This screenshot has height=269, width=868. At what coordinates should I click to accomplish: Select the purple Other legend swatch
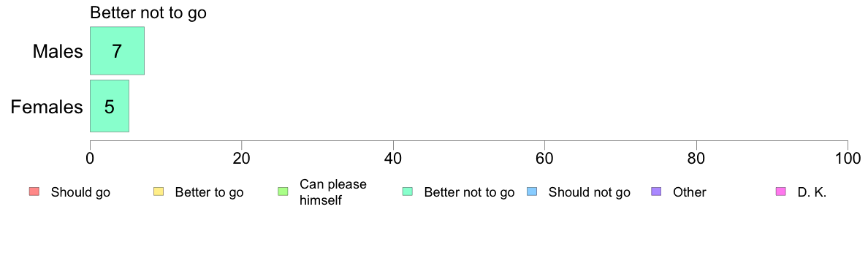(x=656, y=192)
